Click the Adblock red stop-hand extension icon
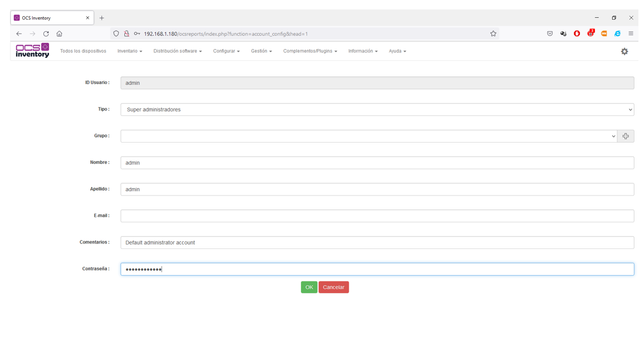Image resolution: width=644 pixels, height=337 pixels. (x=577, y=33)
